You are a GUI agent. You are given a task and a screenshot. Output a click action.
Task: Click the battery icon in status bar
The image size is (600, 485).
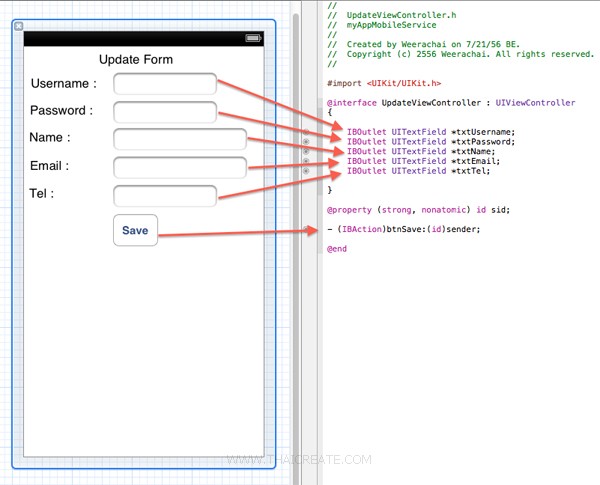click(x=253, y=38)
